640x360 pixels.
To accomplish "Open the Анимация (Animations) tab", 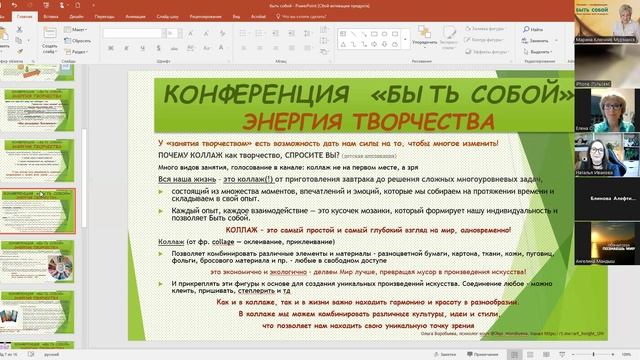I will pos(136,17).
